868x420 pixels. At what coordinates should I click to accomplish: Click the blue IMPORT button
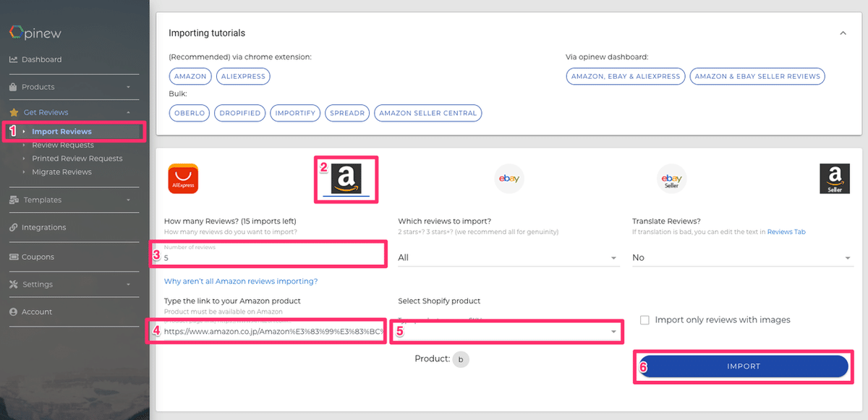(x=744, y=366)
